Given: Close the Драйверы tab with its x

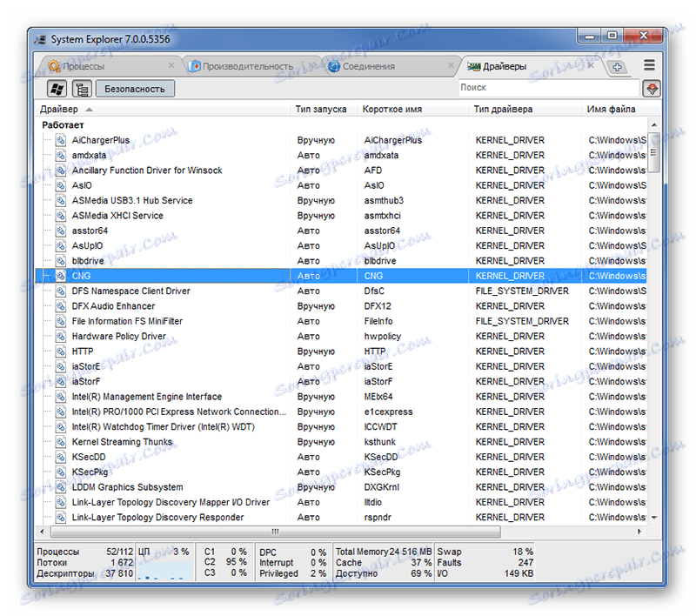Looking at the screenshot, I should 591,64.
